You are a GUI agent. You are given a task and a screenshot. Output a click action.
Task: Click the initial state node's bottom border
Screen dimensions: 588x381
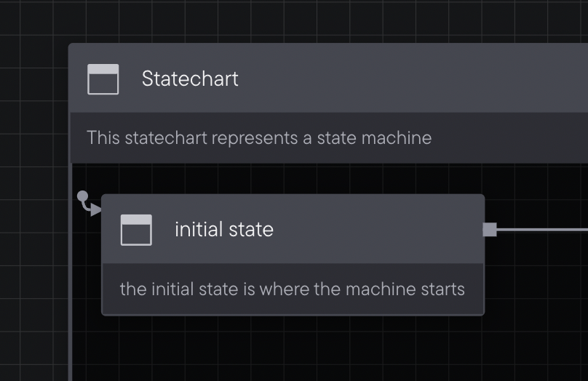point(293,315)
